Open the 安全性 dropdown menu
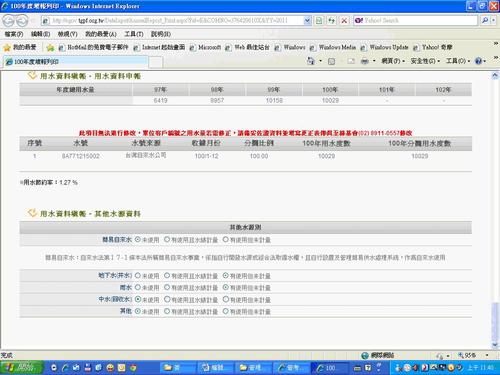 click(x=425, y=61)
